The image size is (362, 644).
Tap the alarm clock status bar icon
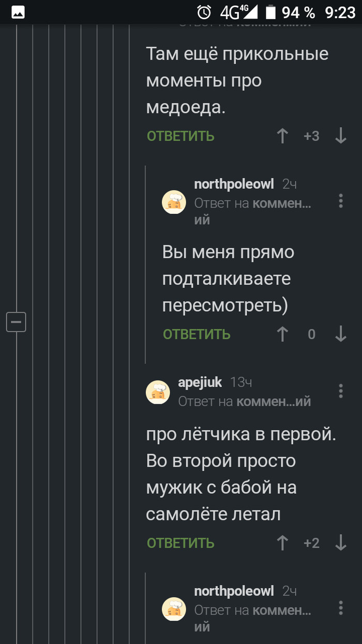point(205,12)
